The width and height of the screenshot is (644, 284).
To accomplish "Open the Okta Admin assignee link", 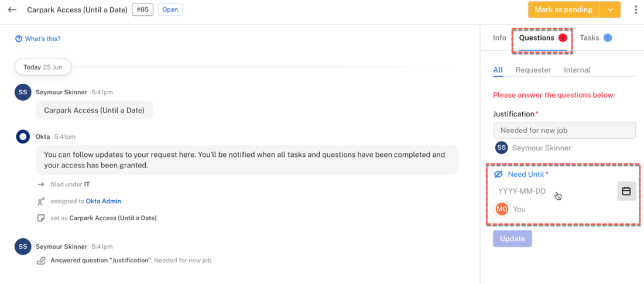I will (104, 201).
